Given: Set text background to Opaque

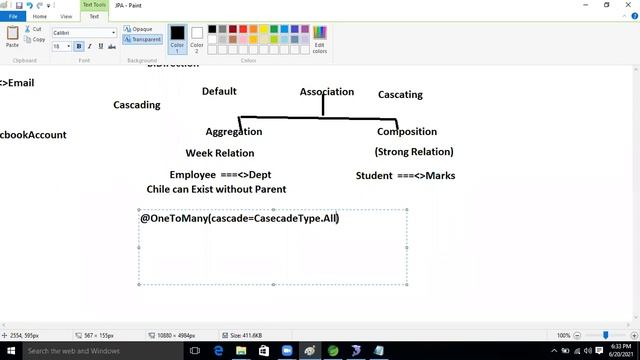Looking at the screenshot, I should pos(138,29).
